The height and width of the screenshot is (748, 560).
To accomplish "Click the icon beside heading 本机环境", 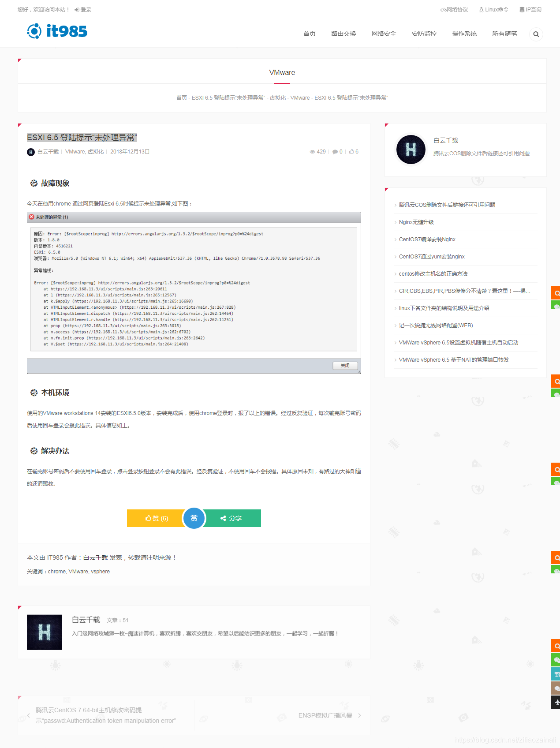I will [x=34, y=393].
